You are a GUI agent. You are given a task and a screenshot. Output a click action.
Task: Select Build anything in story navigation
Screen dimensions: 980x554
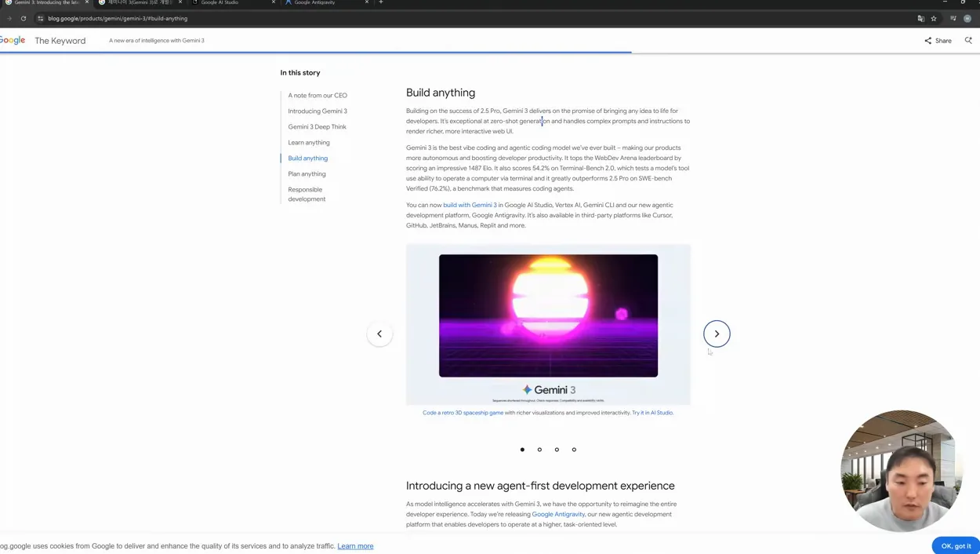pos(308,158)
